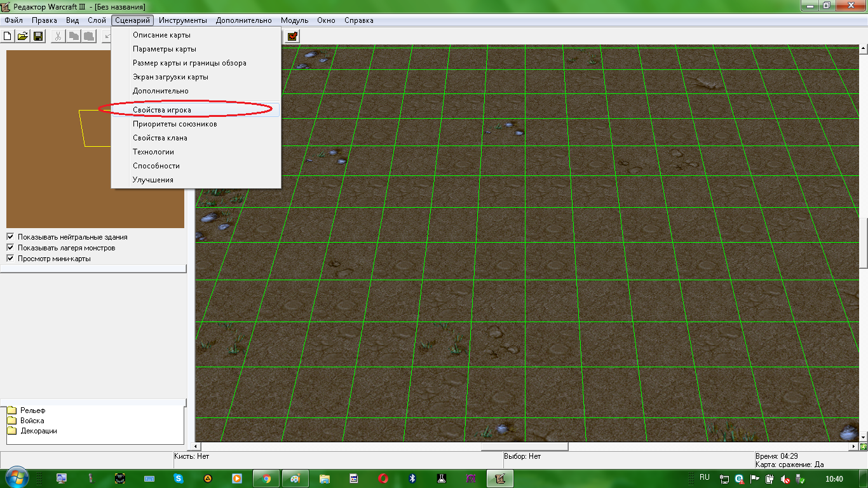This screenshot has width=868, height=488.
Task: Select Приоритеты союзников entry
Action: coord(196,124)
